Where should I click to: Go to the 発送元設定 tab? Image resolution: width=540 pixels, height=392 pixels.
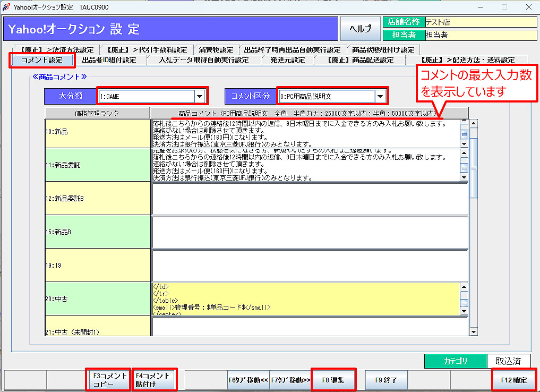coord(287,59)
